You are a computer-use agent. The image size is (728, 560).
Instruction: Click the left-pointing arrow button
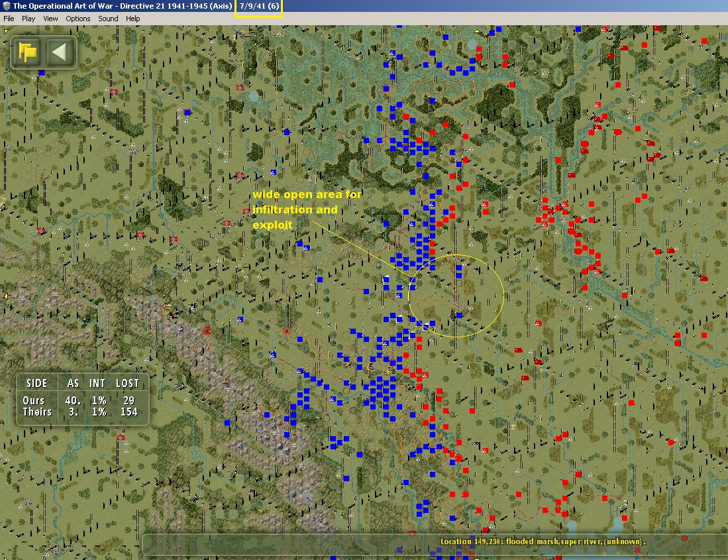coord(60,52)
